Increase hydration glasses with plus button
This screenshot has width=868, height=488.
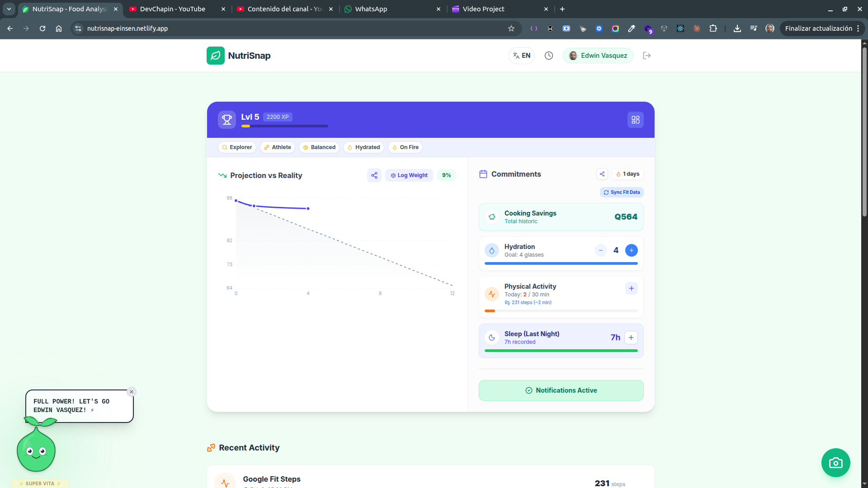pos(631,250)
